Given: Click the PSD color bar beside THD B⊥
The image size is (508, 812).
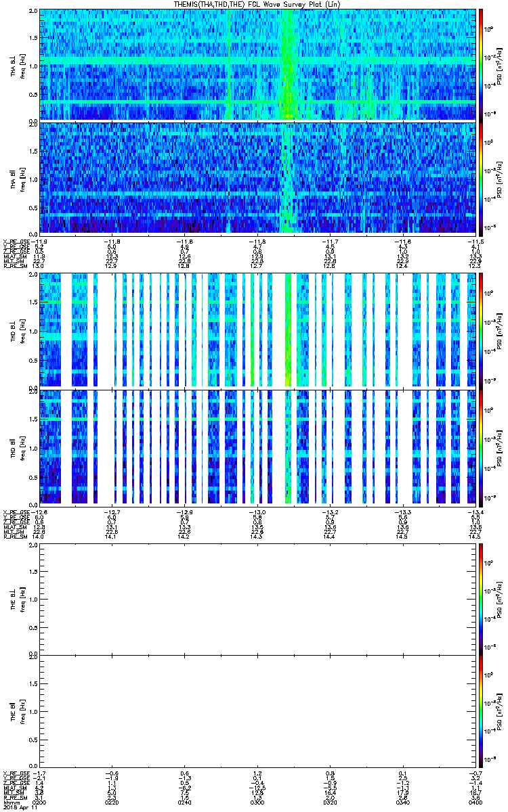Looking at the screenshot, I should click(x=481, y=330).
